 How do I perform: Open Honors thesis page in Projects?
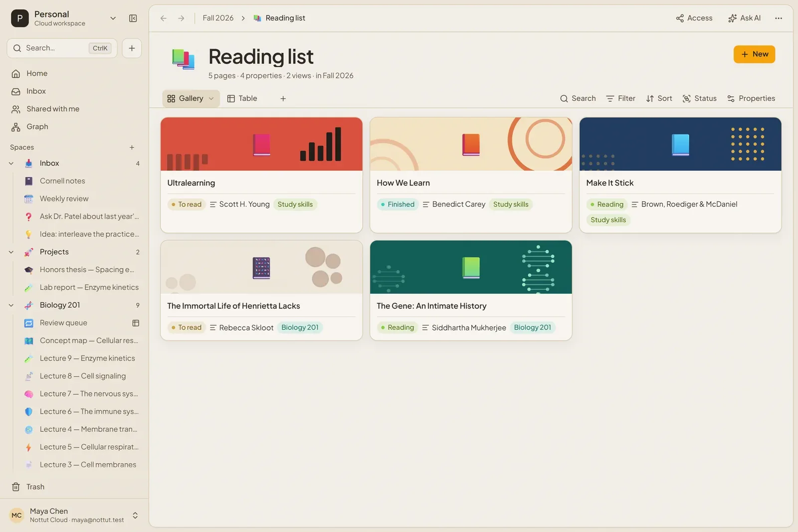pyautogui.click(x=82, y=270)
